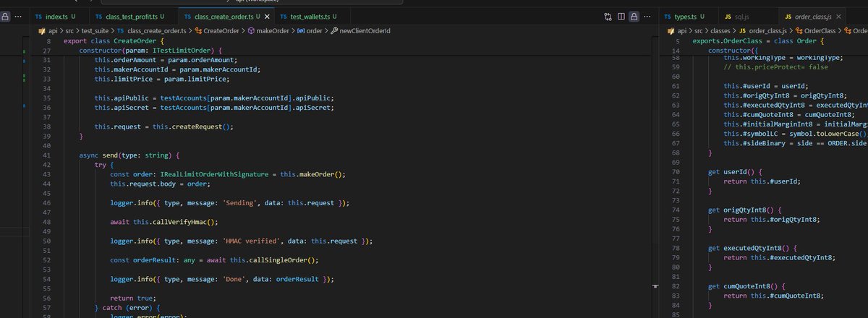The width and height of the screenshot is (868, 318).
Task: Click the 'this.apiSecret' assignment line
Action: 214,107
